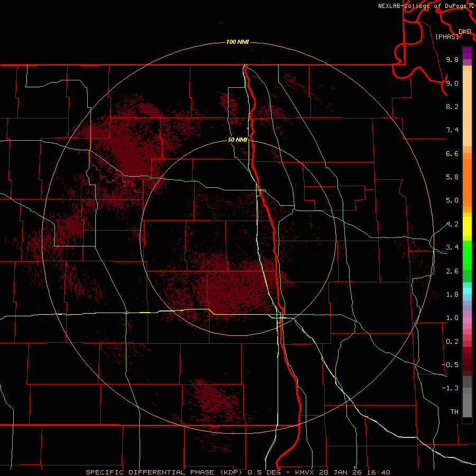Select the 3.4 scale value
The image size is (476, 476).
tap(452, 248)
